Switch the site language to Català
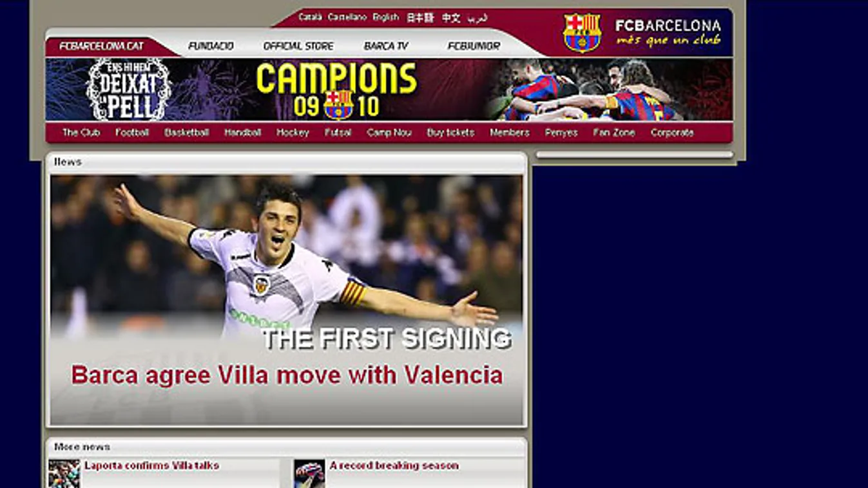The width and height of the screenshot is (868, 488). click(310, 17)
